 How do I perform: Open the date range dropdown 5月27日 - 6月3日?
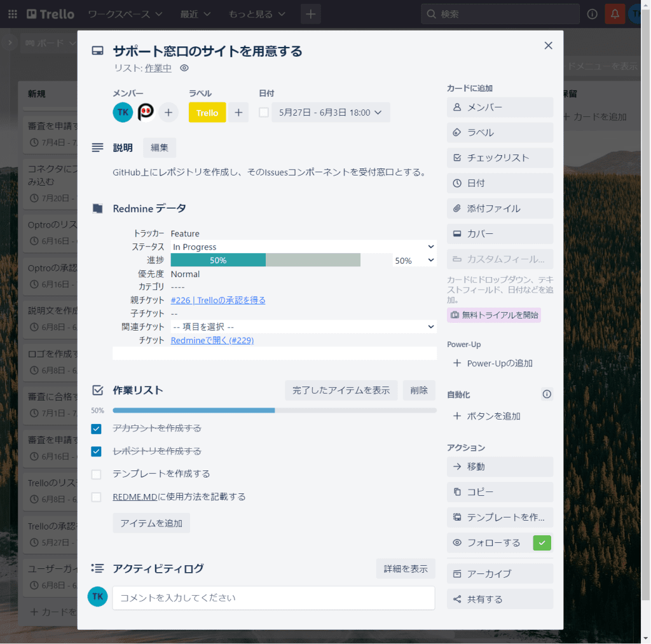coord(331,113)
